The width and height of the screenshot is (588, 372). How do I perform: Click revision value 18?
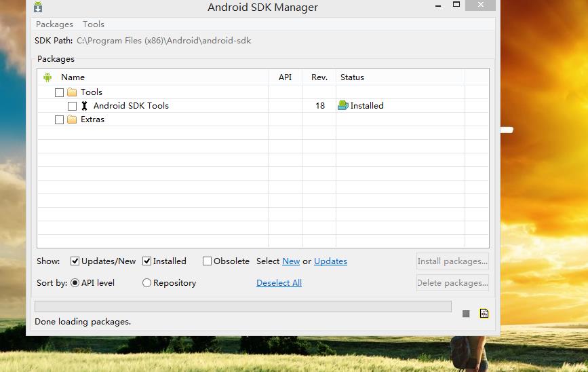pos(320,106)
